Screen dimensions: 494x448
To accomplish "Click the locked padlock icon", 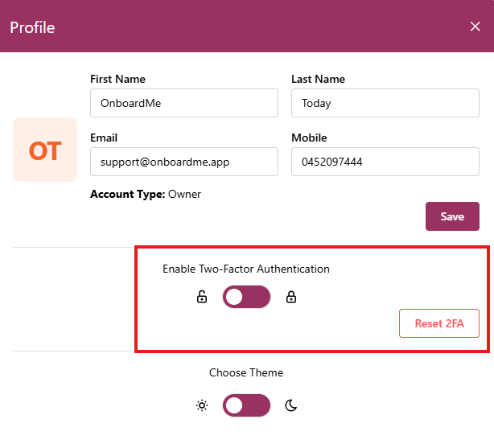I will tap(291, 298).
